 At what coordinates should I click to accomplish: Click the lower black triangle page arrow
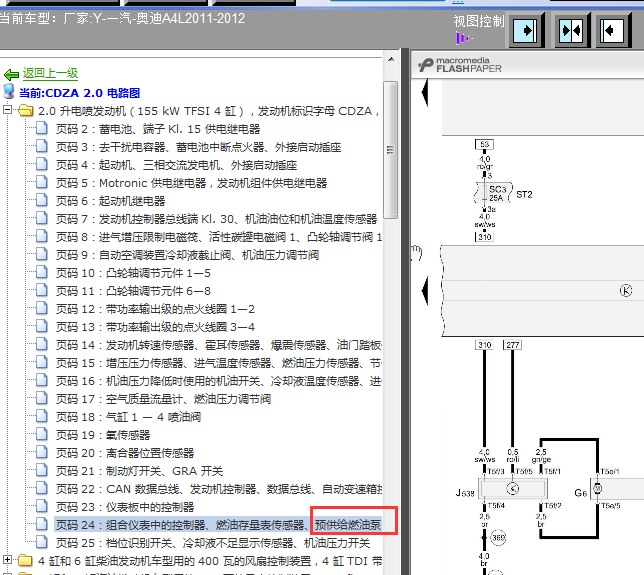(425, 291)
